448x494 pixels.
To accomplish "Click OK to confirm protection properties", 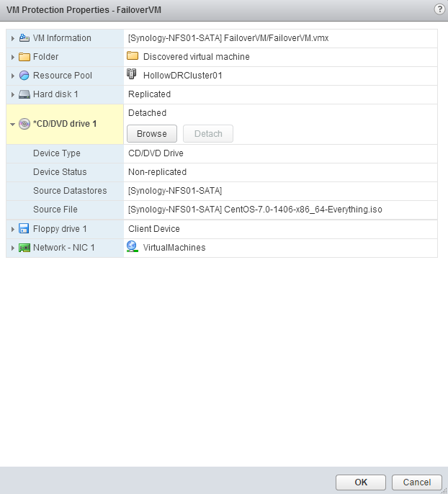I will pyautogui.click(x=361, y=482).
